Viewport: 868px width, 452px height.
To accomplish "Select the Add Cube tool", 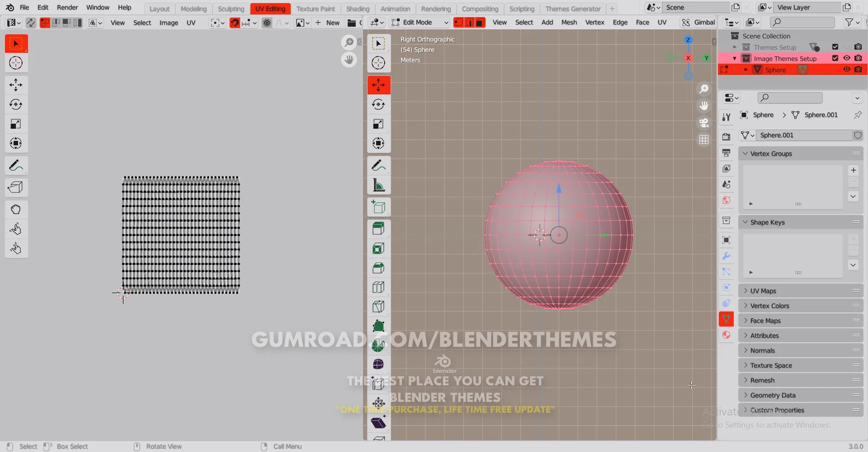I will (379, 207).
